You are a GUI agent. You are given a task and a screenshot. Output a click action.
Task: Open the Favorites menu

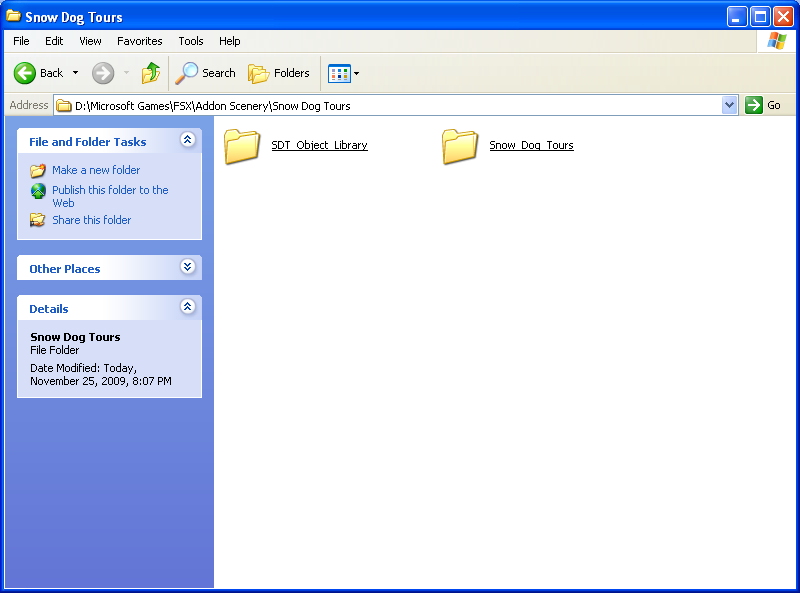pyautogui.click(x=139, y=41)
